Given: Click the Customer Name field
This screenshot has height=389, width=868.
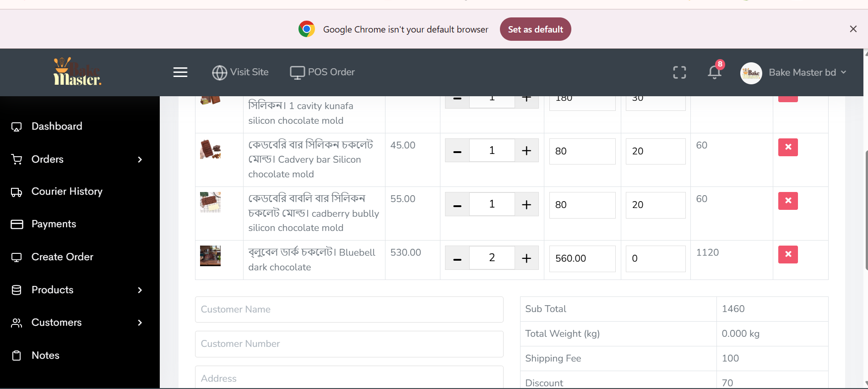Looking at the screenshot, I should 349,309.
